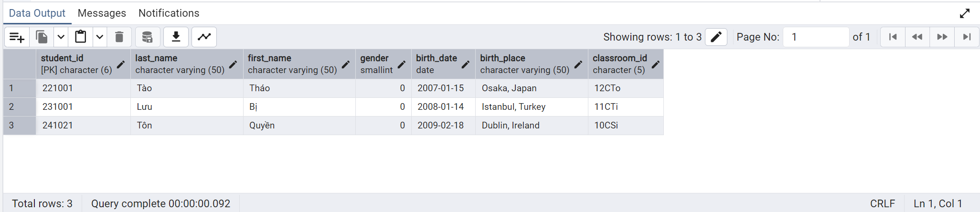This screenshot has height=212, width=980.
Task: Open the Graph Visualiser icon
Action: point(204,37)
